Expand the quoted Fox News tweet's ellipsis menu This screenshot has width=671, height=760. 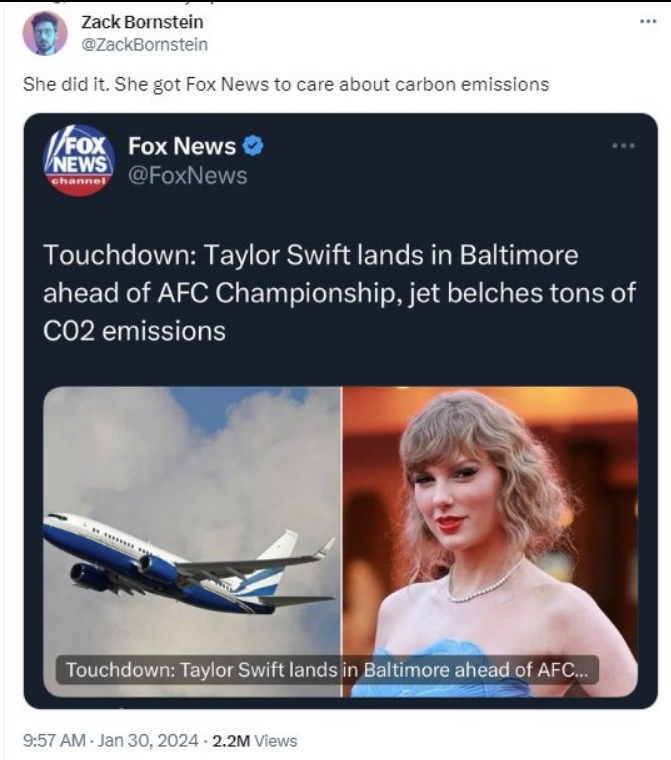click(x=623, y=146)
